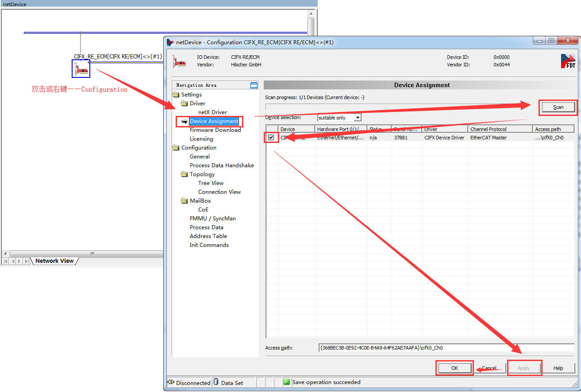Screen dimensions: 581x392
Task: Switch to the Network View tab
Action: point(54,261)
